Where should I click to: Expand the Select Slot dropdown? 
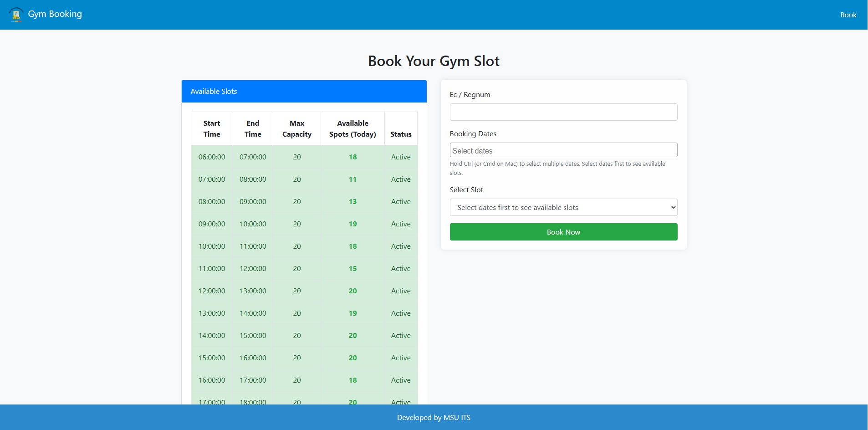563,208
